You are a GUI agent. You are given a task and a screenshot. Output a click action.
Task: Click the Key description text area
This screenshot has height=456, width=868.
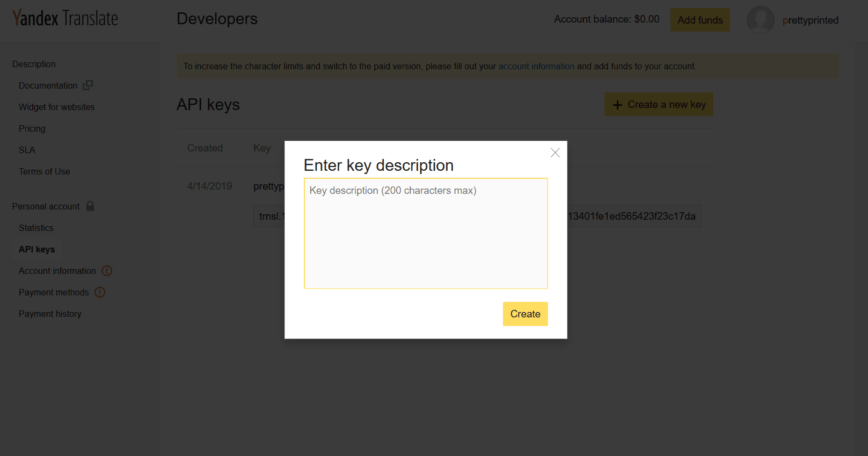click(426, 234)
